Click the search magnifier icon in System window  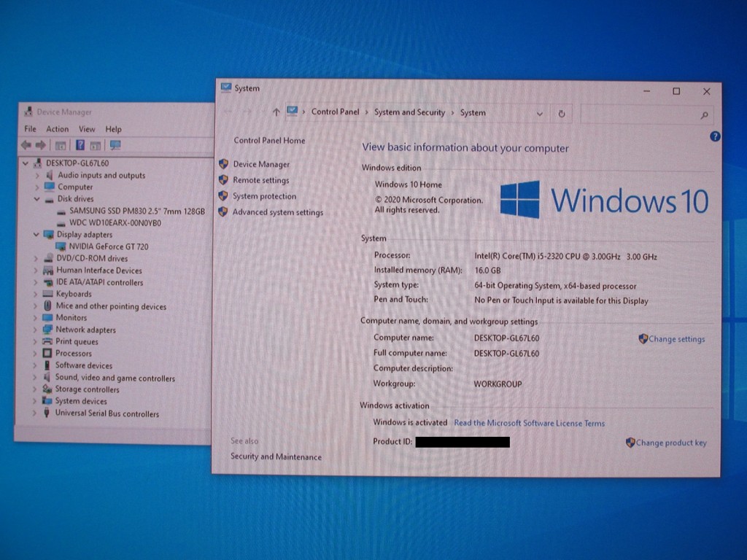click(x=704, y=115)
